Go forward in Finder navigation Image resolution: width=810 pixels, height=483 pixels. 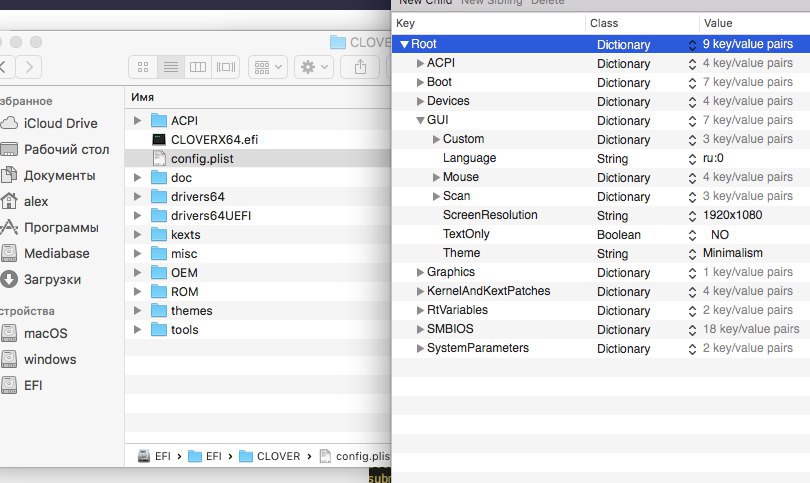(x=29, y=67)
